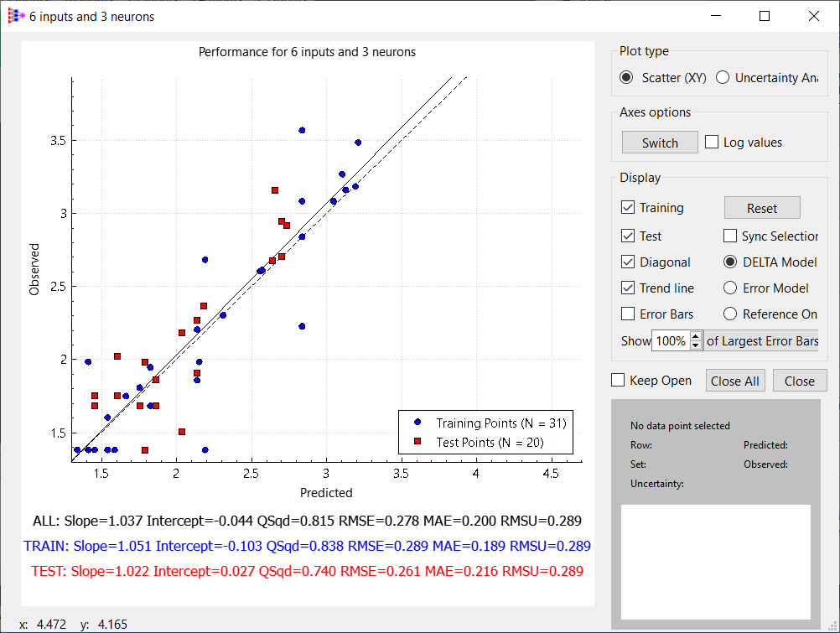The image size is (840, 633).
Task: Click the 100% error bar percentage field
Action: [671, 341]
